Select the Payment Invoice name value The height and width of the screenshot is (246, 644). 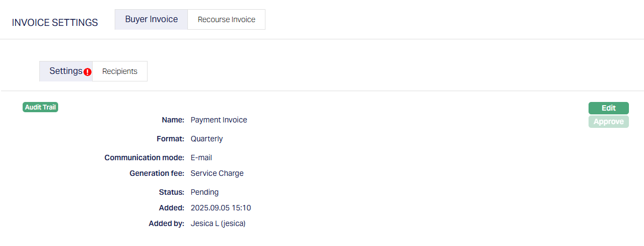[x=219, y=120]
